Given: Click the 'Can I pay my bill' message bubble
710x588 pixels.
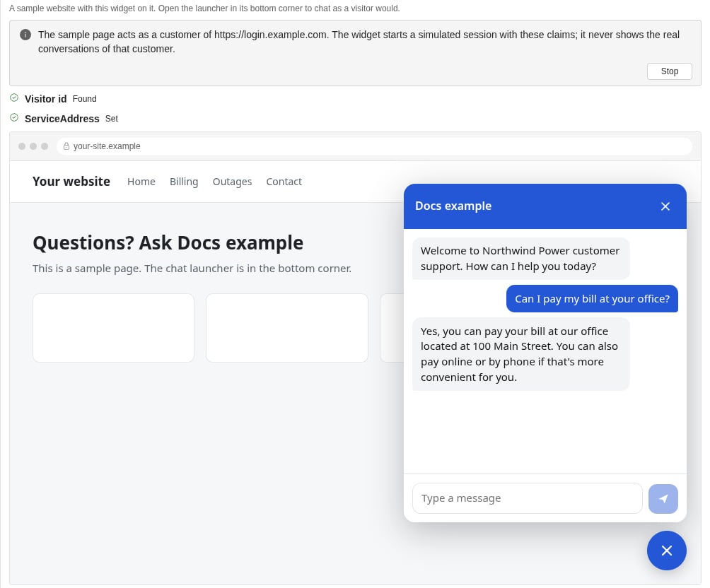Looking at the screenshot, I should 592,299.
